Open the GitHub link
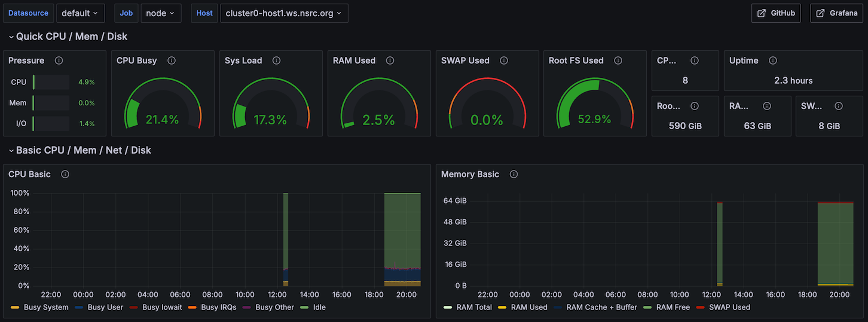This screenshot has width=868, height=322. [x=776, y=13]
